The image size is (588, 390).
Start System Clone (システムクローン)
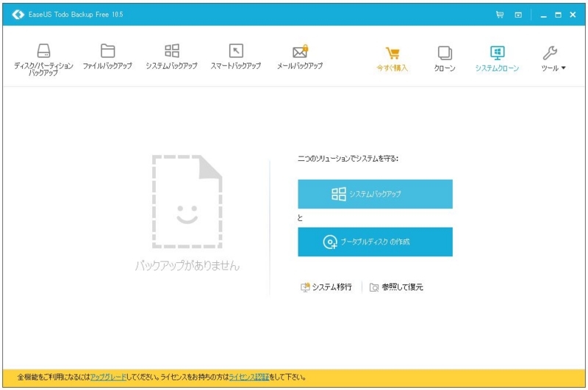(498, 59)
